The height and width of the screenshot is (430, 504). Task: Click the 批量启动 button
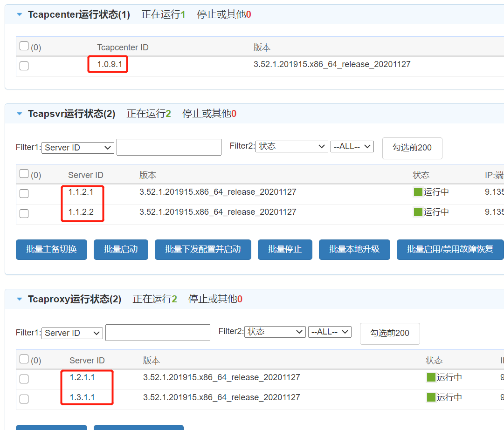[x=121, y=250]
